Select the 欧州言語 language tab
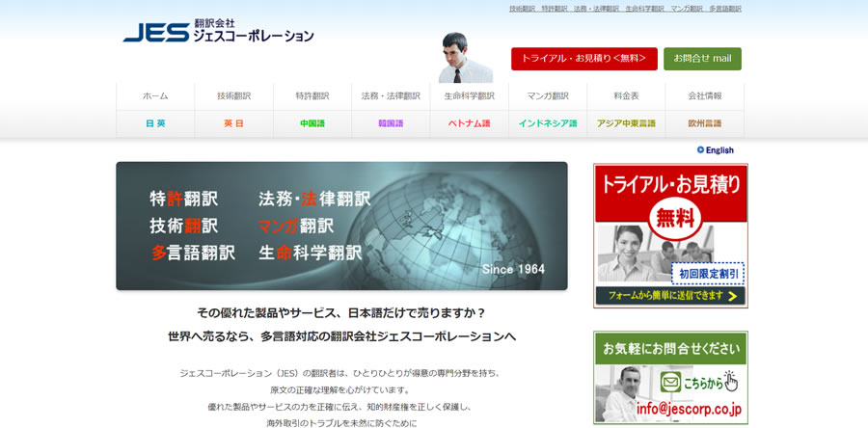The image size is (868, 428). click(705, 123)
